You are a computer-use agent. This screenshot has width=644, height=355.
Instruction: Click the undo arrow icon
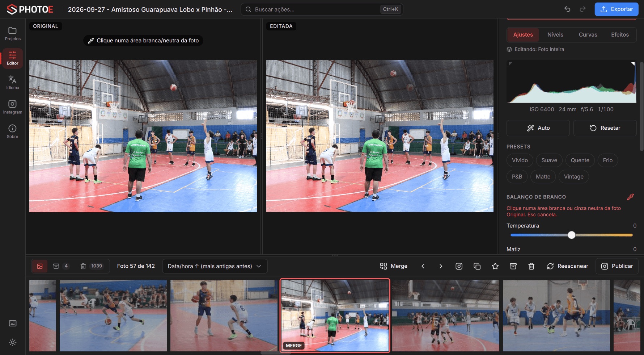coord(567,9)
